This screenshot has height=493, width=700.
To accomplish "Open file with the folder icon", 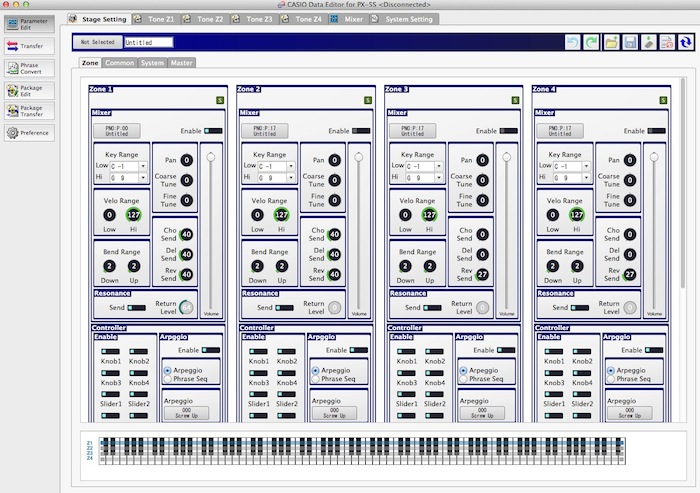I will 612,42.
